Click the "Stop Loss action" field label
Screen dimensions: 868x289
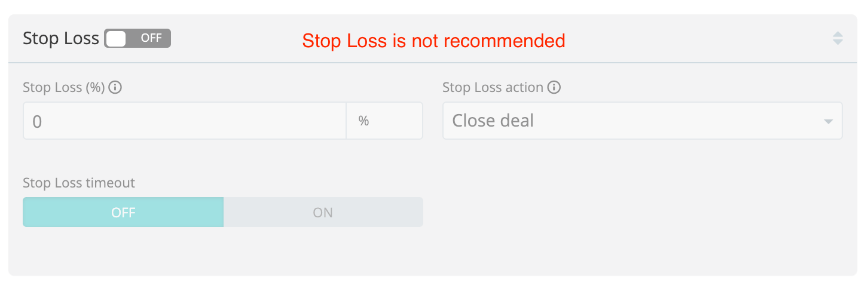coord(493,88)
